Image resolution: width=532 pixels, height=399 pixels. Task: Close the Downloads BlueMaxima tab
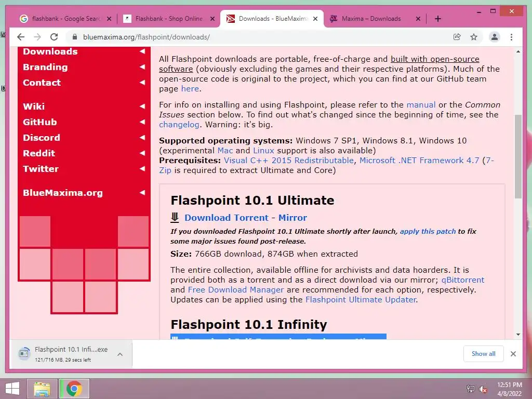(315, 19)
